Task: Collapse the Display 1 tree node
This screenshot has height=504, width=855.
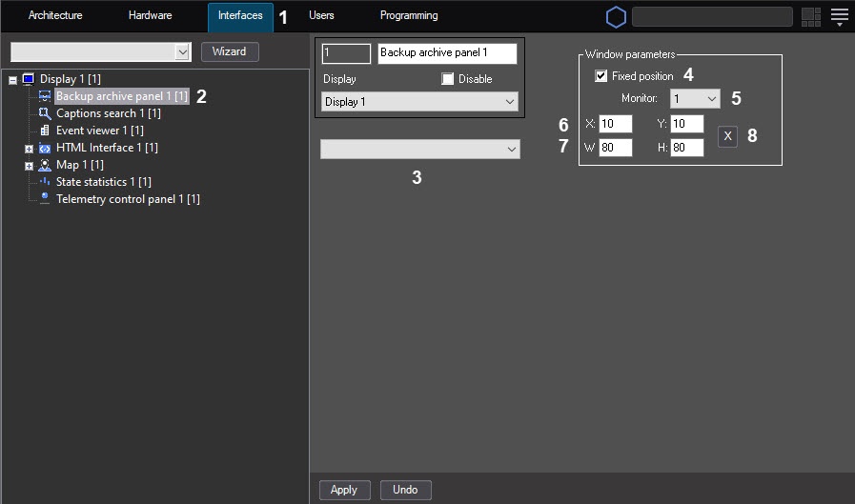Action: [x=12, y=80]
